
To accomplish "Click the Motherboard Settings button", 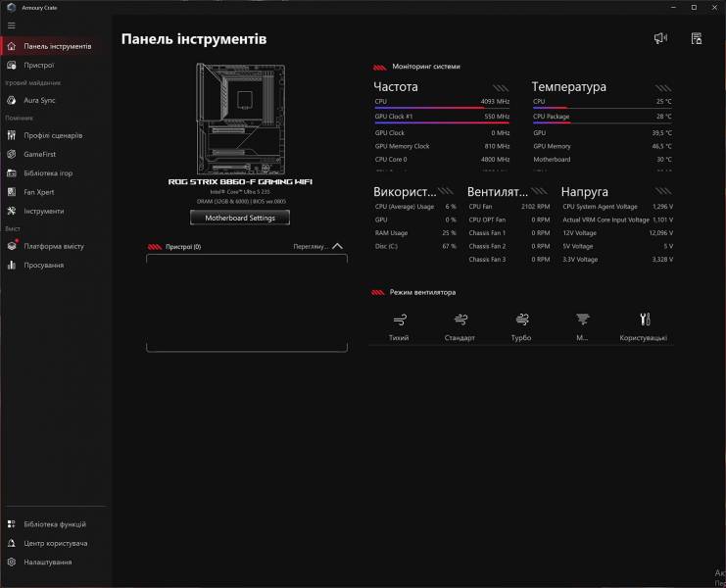I will pos(240,218).
